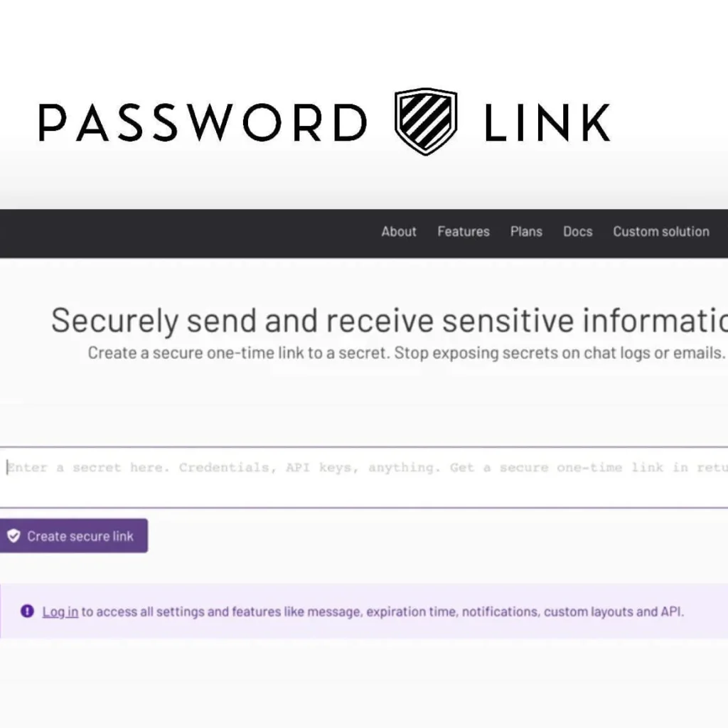The width and height of the screenshot is (728, 728).
Task: Click the words custom layouts and API in the banner
Action: point(614,611)
